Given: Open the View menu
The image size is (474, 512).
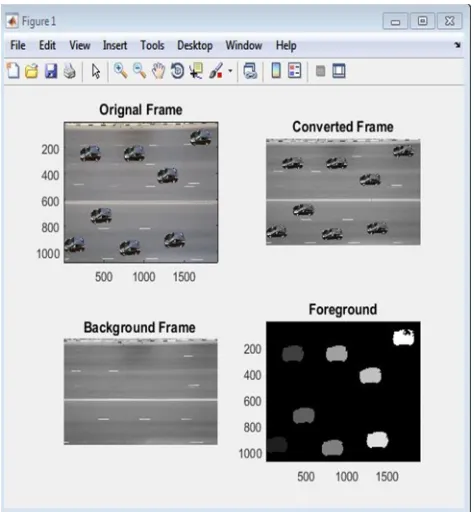Looking at the screenshot, I should 80,45.
